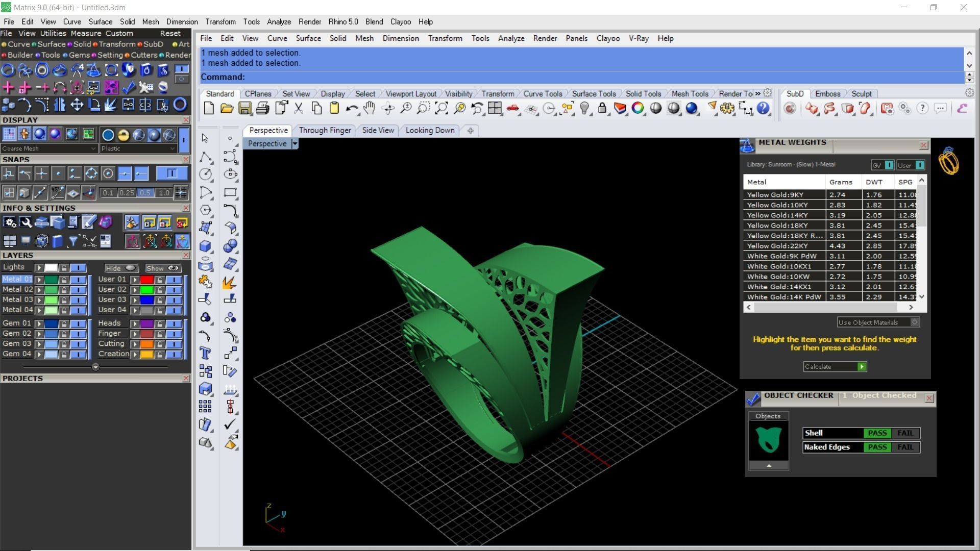Click the Calculate button in Metal Weights
The image size is (980, 551).
click(x=835, y=367)
